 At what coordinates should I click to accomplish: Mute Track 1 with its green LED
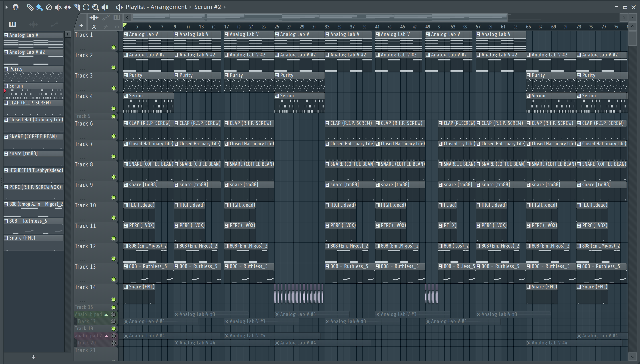(x=114, y=47)
